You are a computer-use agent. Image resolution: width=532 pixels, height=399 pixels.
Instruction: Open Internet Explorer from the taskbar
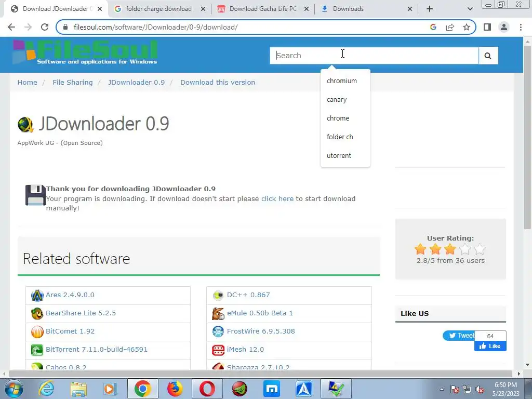(x=46, y=389)
